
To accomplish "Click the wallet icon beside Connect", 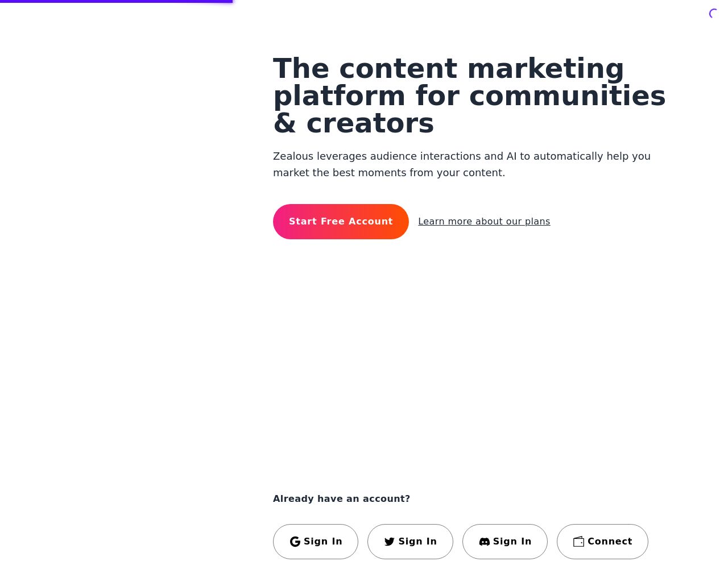I will pyautogui.click(x=578, y=542).
